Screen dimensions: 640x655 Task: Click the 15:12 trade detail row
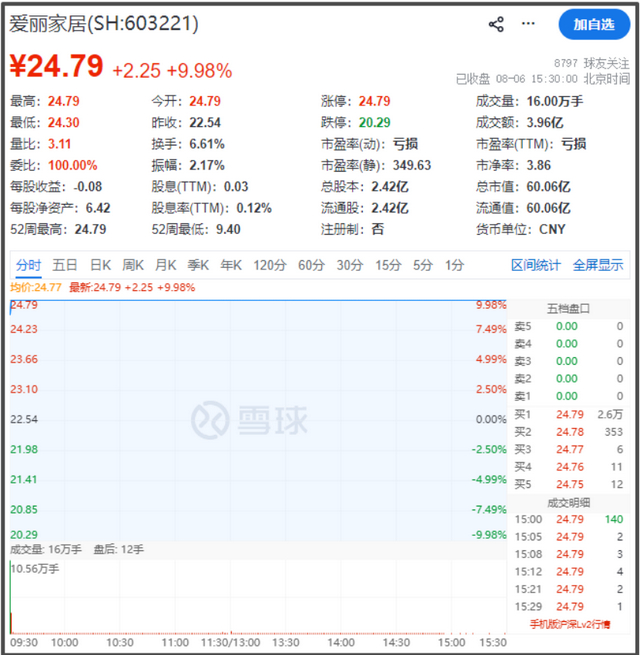(569, 572)
